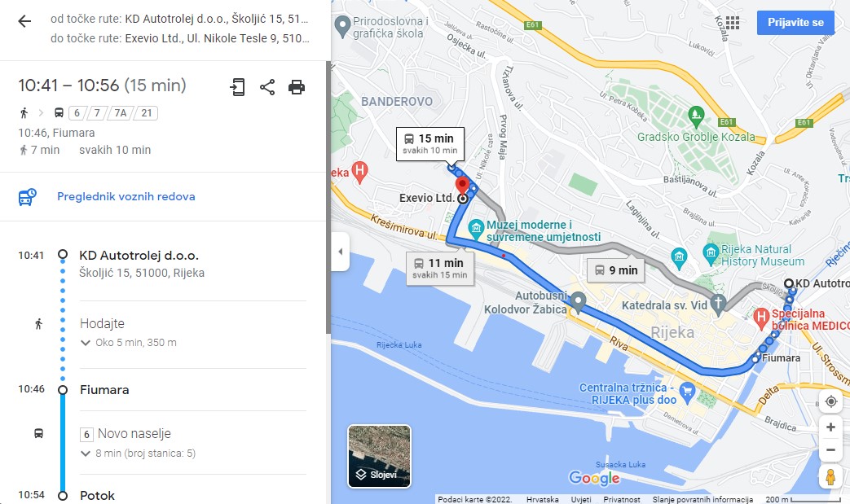Viewport: 850px width, 504px height.
Task: Open the Google apps grid
Action: [733, 22]
